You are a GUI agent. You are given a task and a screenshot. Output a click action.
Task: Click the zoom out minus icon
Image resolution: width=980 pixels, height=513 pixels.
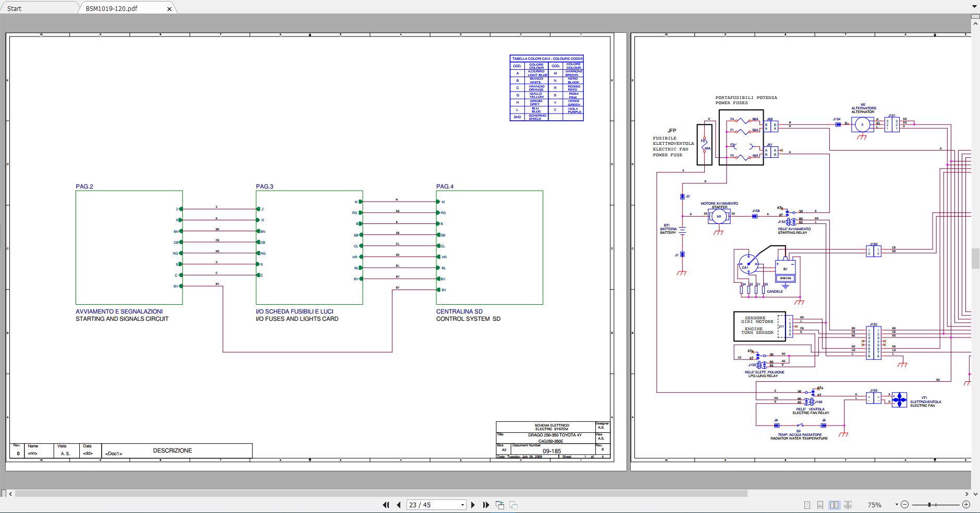coord(905,505)
